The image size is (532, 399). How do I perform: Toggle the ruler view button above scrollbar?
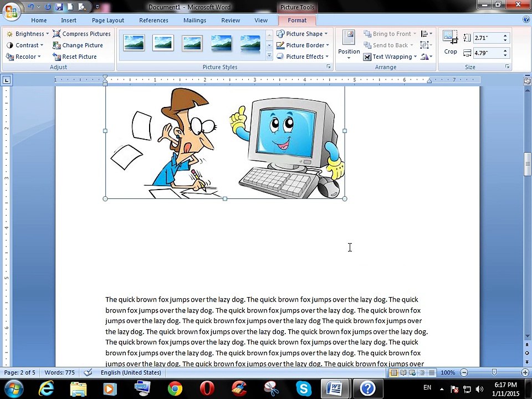527,81
